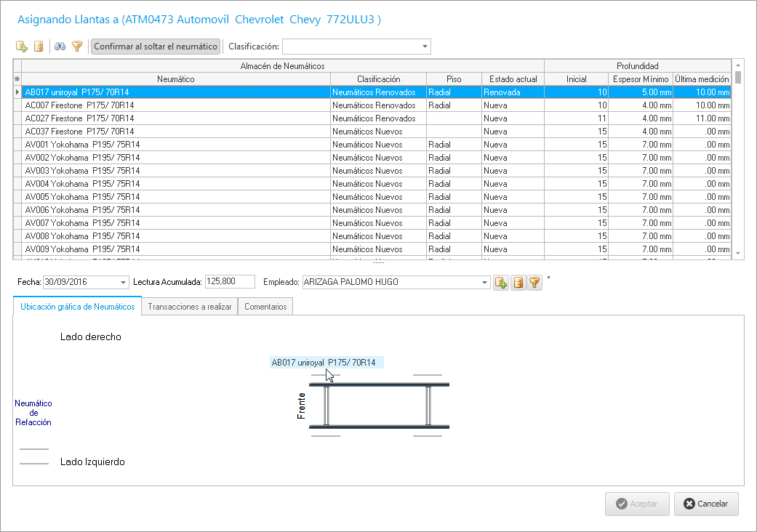Image resolution: width=757 pixels, height=532 pixels.
Task: Click the add new tire icon in top toolbar
Action: pos(22,47)
